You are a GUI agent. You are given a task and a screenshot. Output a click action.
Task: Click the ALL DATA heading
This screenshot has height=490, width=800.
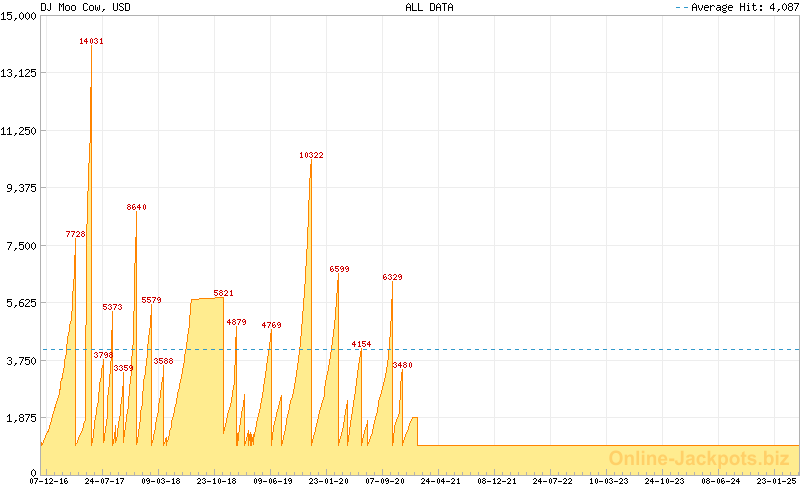429,7
